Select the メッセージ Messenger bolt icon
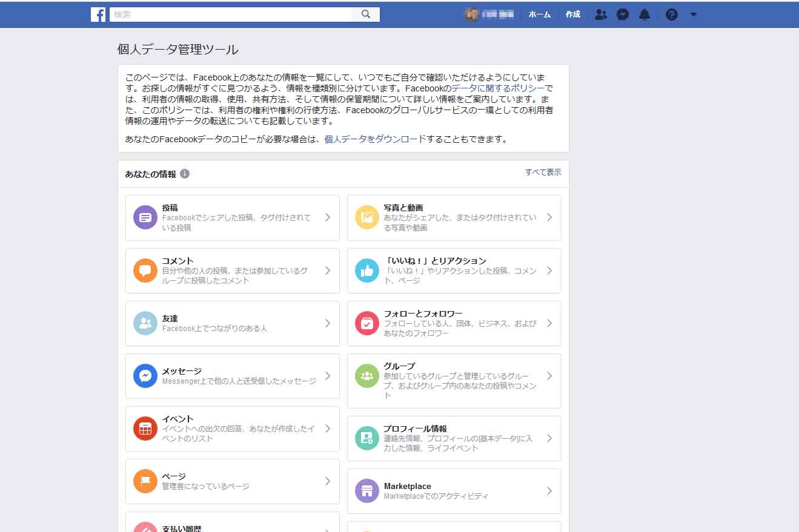799x532 pixels. (x=145, y=376)
